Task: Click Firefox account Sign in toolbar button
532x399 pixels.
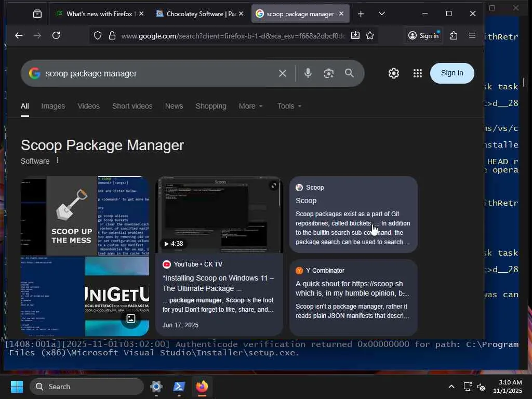Action: coord(423,35)
